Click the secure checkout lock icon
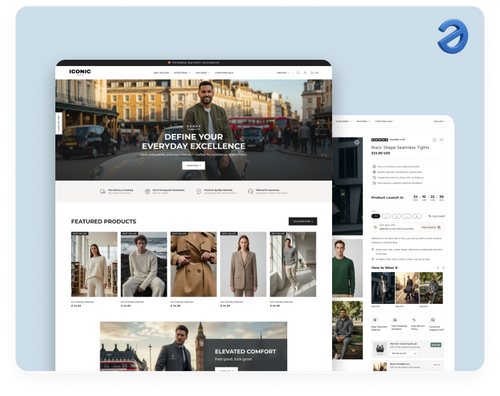 pos(374,166)
